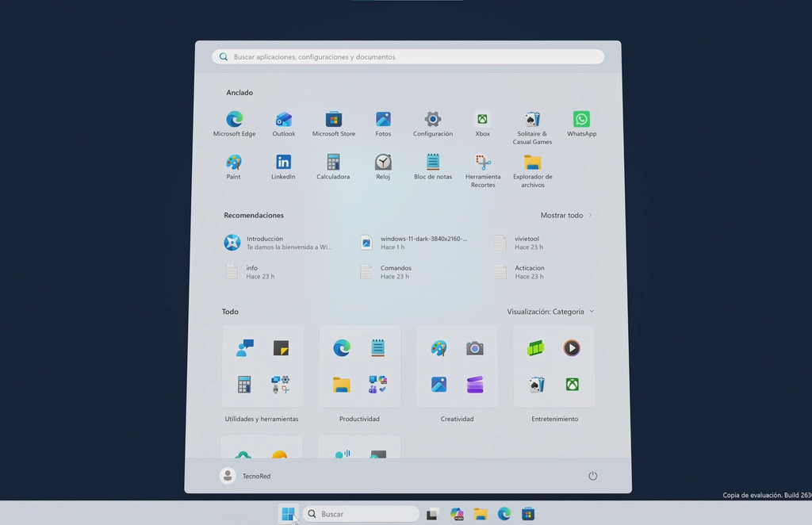Open the Acticacion recommended file

point(520,272)
